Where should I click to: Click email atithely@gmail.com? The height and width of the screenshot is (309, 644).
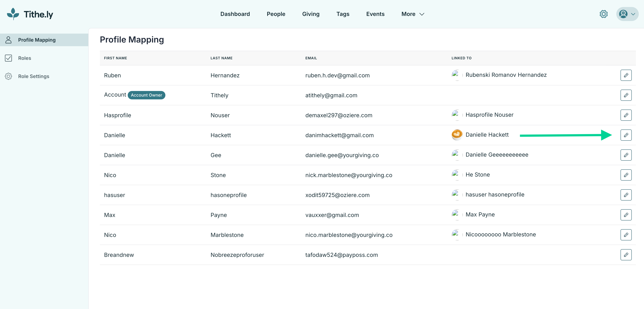click(x=331, y=95)
